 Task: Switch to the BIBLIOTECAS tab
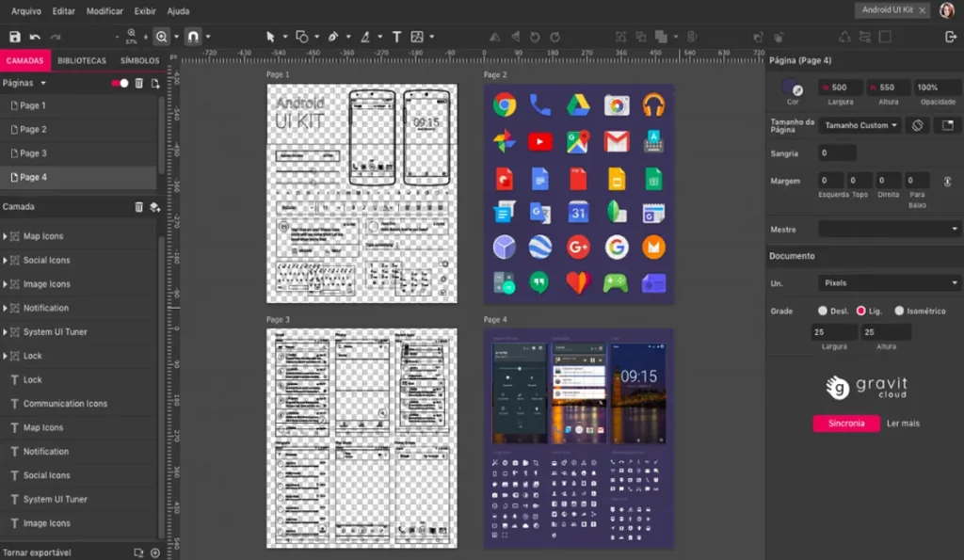point(82,61)
